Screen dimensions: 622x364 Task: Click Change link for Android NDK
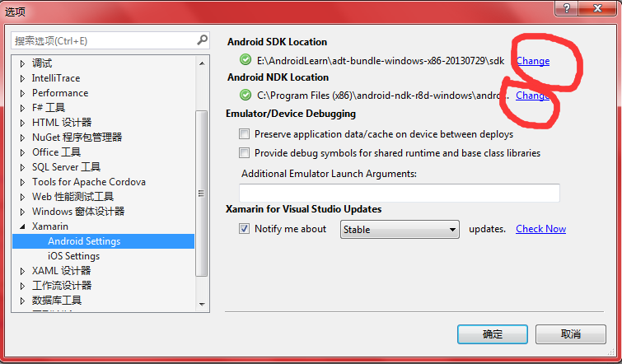pos(532,96)
